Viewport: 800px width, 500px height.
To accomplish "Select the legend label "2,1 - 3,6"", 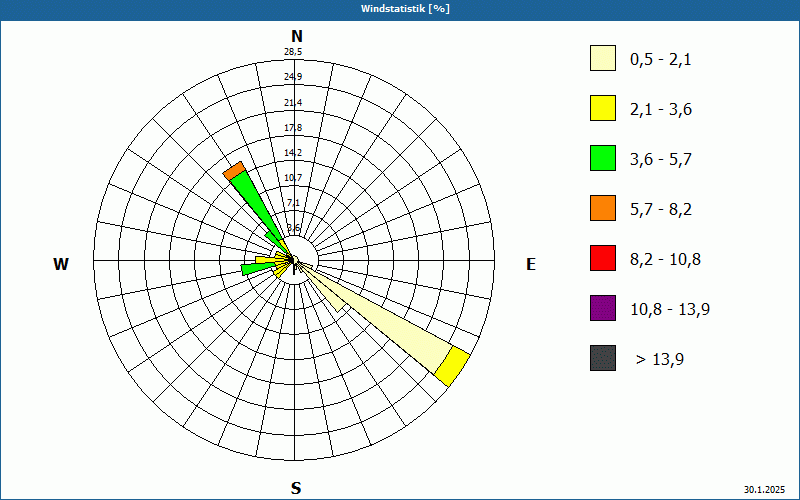I will (x=661, y=110).
